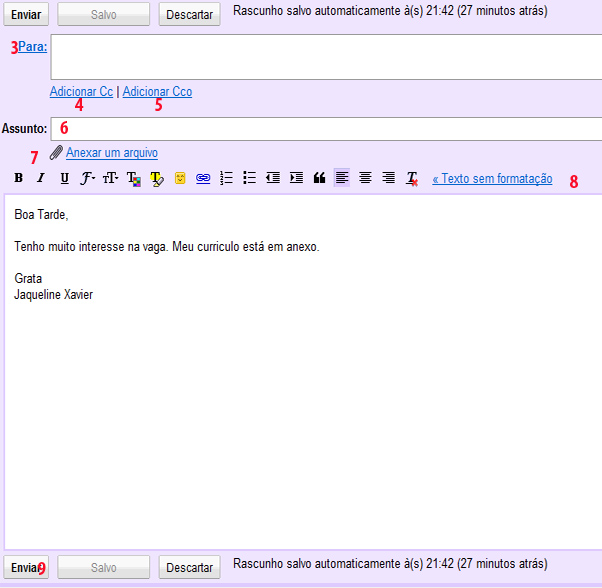Open the text highlight color picker
602x588 pixels.
pyautogui.click(x=157, y=178)
